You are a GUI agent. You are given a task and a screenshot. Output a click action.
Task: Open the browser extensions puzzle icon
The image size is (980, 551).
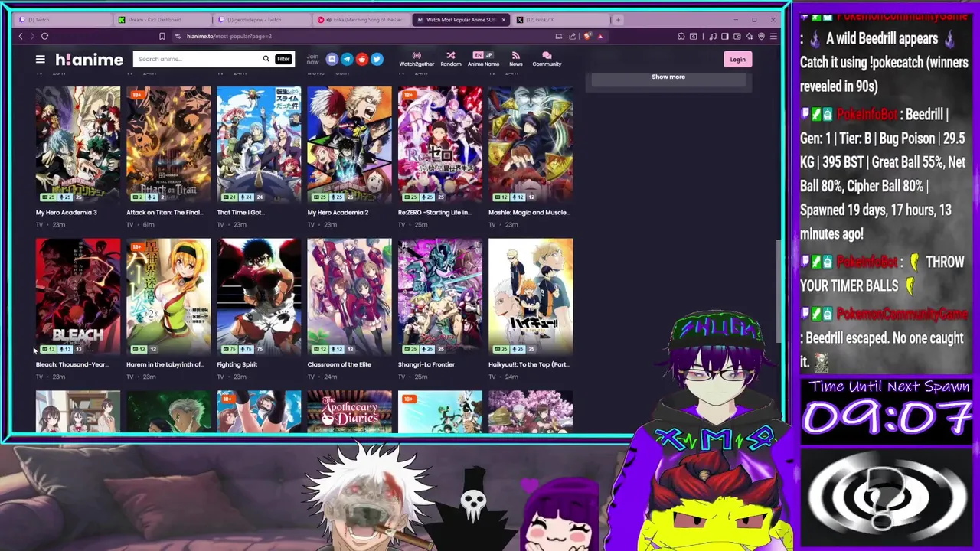pyautogui.click(x=681, y=36)
